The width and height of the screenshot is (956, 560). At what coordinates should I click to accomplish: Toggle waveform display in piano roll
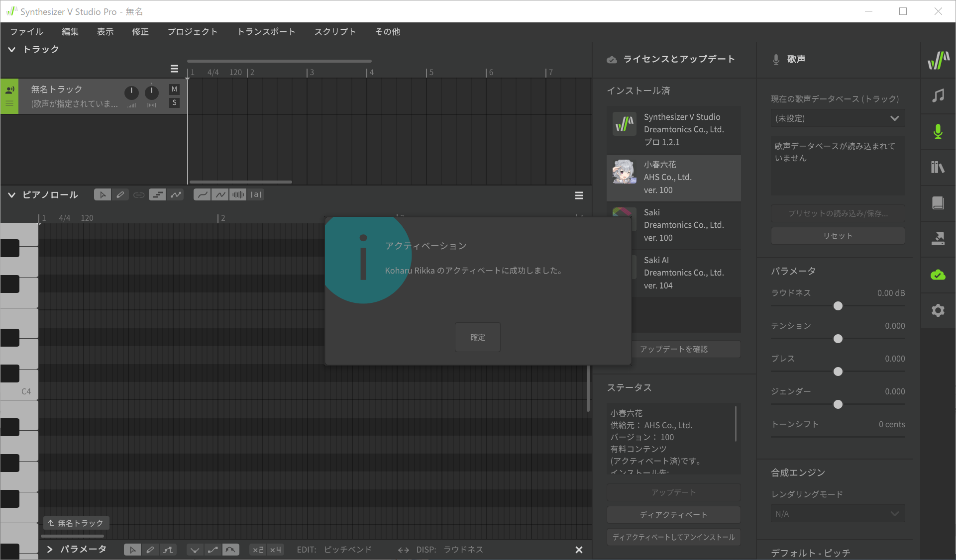[238, 195]
